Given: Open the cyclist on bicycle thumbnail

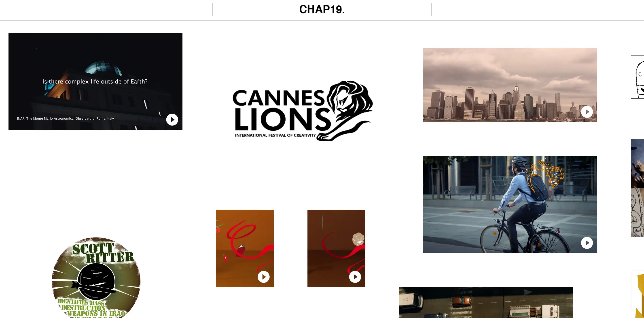Looking at the screenshot, I should point(510,204).
